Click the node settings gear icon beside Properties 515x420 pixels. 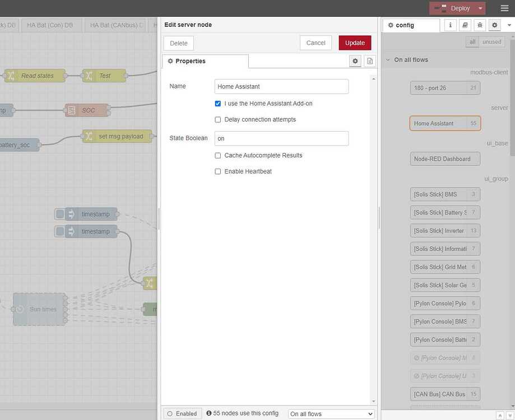(x=355, y=61)
